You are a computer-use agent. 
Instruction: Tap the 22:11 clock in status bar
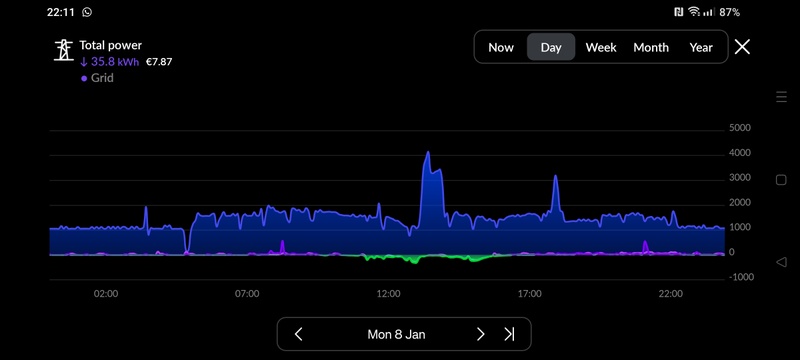(x=61, y=12)
